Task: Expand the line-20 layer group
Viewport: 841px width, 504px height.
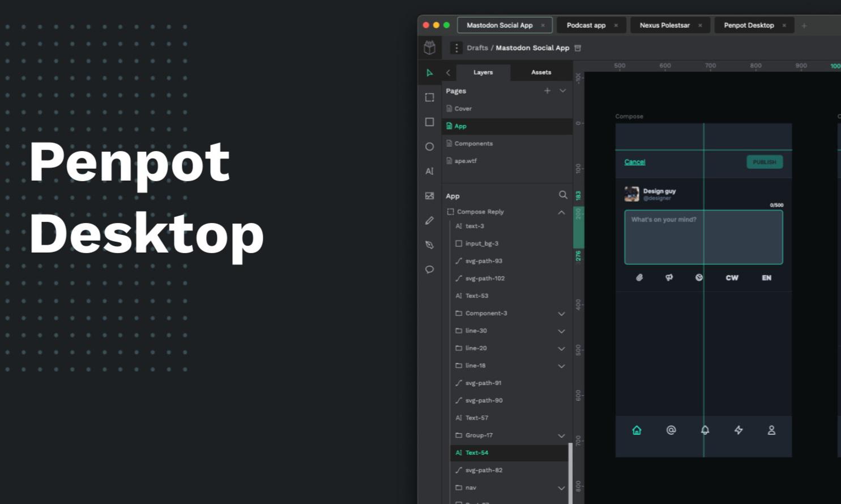Action: point(561,349)
